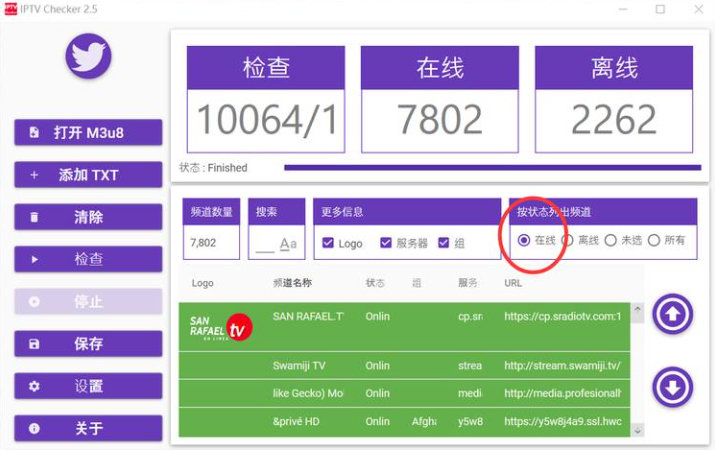
Task: Click the scroll up arrow circle button
Action: point(672,315)
